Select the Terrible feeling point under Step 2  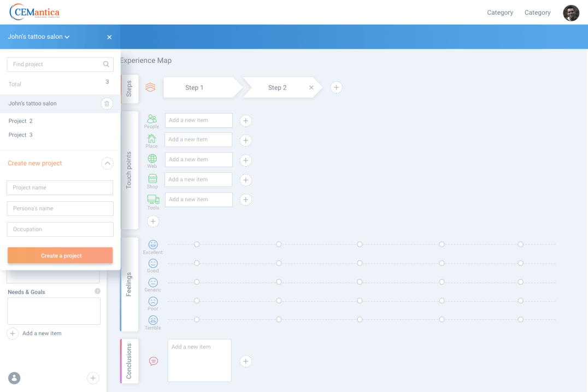[x=279, y=319]
